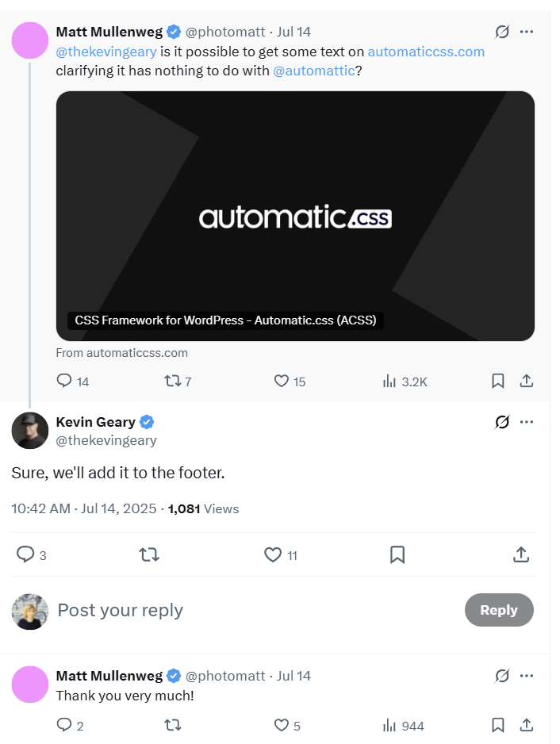Viewport: 560px width, 744px height.
Task: Click the repost icon showing 7 reposts
Action: point(173,381)
